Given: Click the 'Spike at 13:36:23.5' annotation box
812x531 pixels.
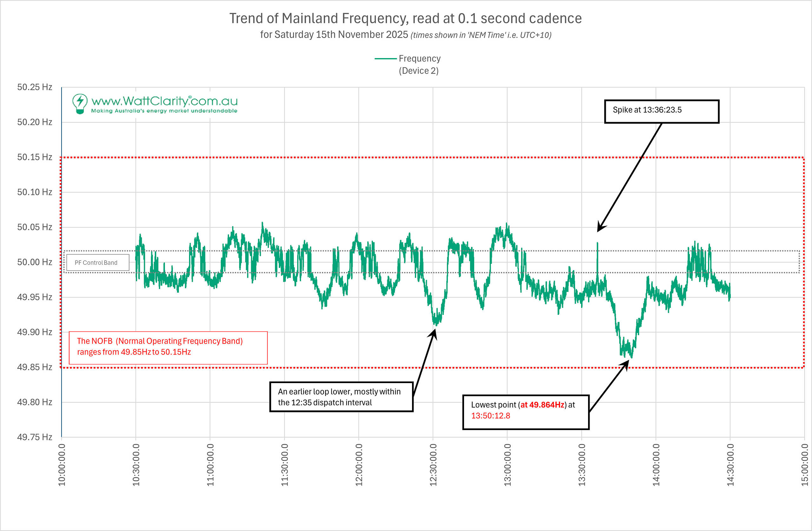Looking at the screenshot, I should click(661, 111).
